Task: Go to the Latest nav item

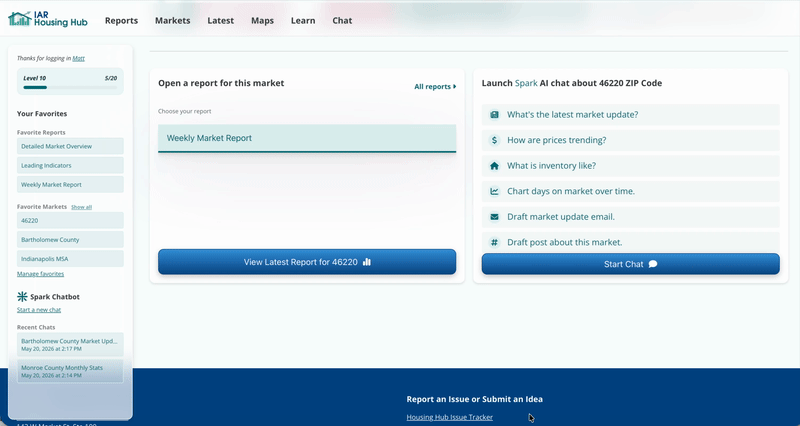Action: [220, 20]
